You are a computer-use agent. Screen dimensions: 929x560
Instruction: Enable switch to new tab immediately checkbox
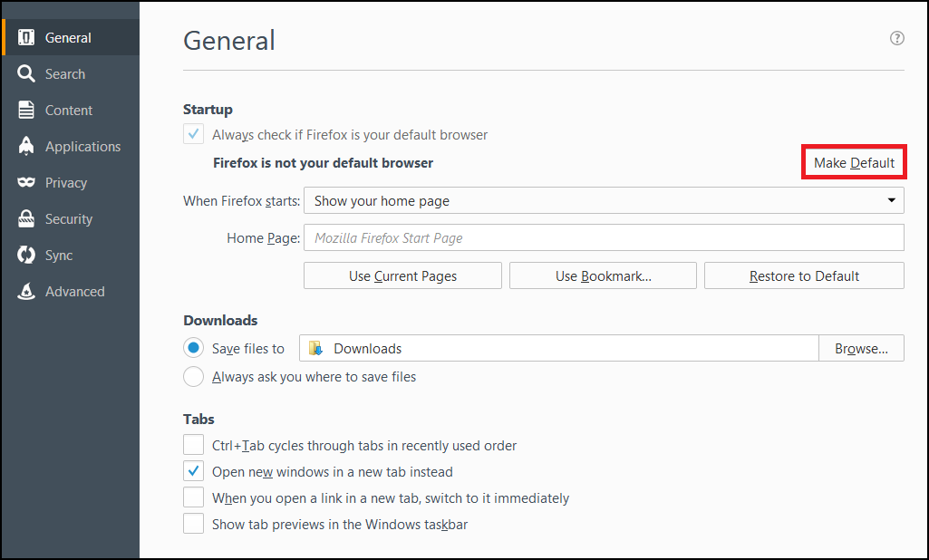[x=193, y=497]
